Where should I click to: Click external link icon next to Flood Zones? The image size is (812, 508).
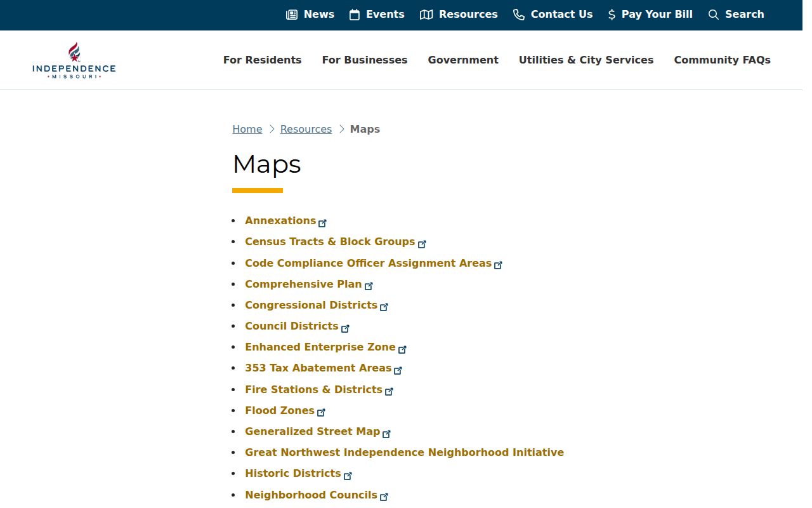321,413
